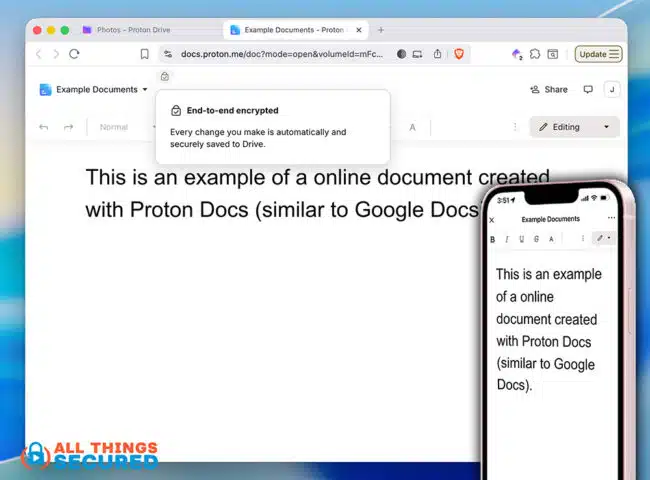Click the docs.proton.me address bar URL
The width and height of the screenshot is (650, 480).
pos(282,54)
